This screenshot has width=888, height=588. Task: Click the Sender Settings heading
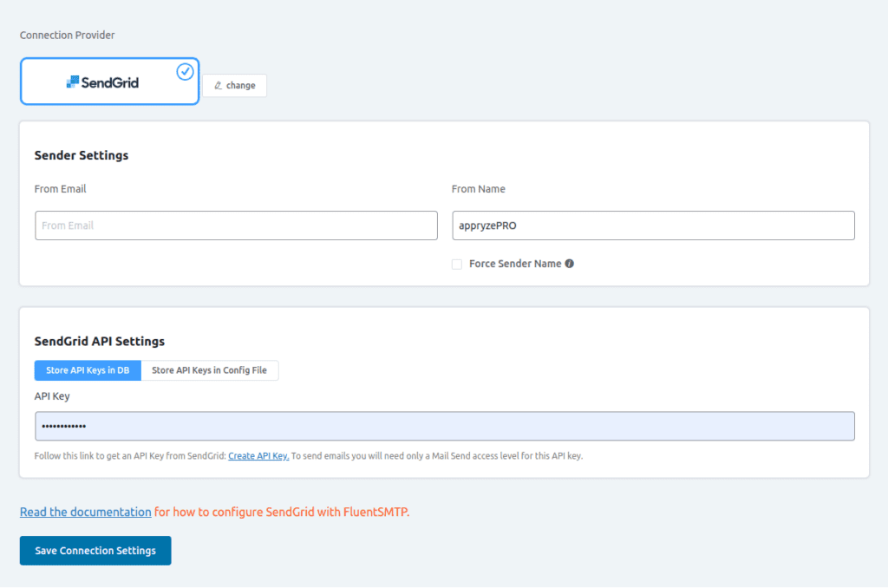[82, 155]
